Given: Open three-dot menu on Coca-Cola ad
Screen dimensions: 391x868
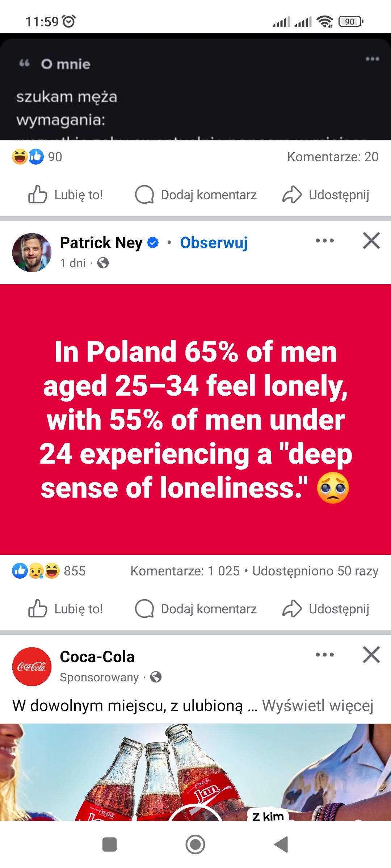Looking at the screenshot, I should tap(324, 655).
